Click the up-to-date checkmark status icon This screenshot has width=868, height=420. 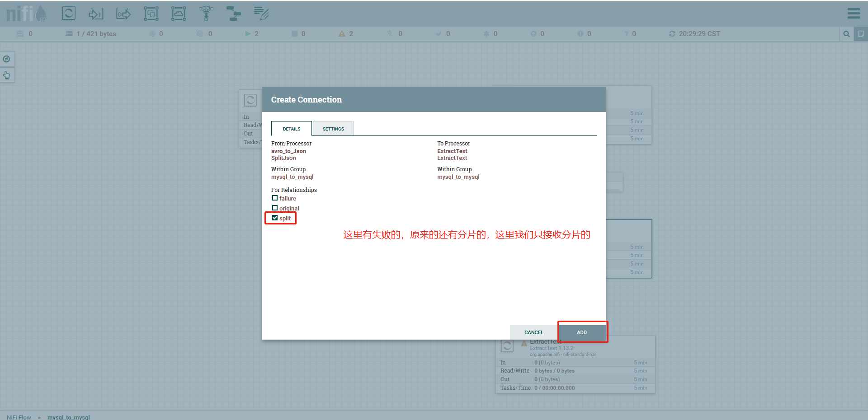click(x=439, y=33)
